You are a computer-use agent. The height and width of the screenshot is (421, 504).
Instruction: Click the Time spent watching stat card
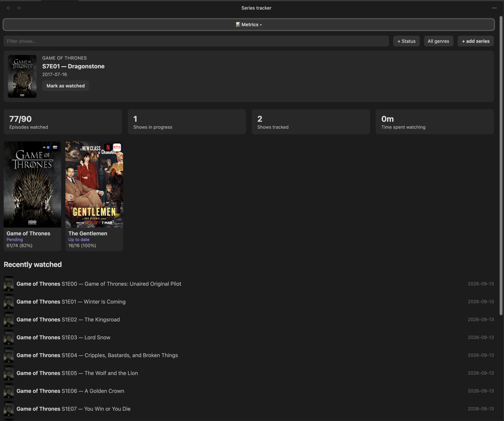[x=435, y=122]
